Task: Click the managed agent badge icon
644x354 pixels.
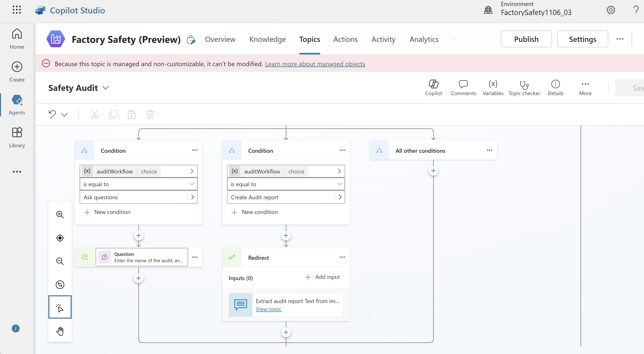Action: [191, 39]
